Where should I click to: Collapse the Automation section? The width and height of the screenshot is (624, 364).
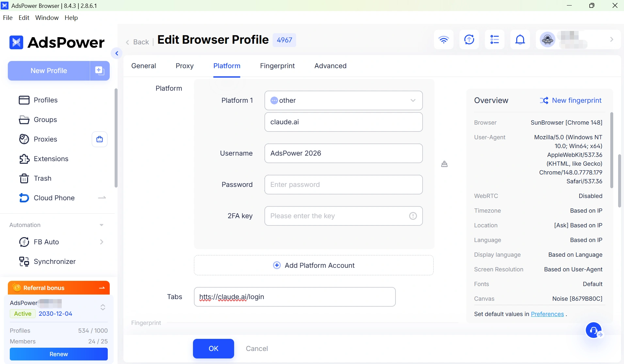click(x=102, y=225)
